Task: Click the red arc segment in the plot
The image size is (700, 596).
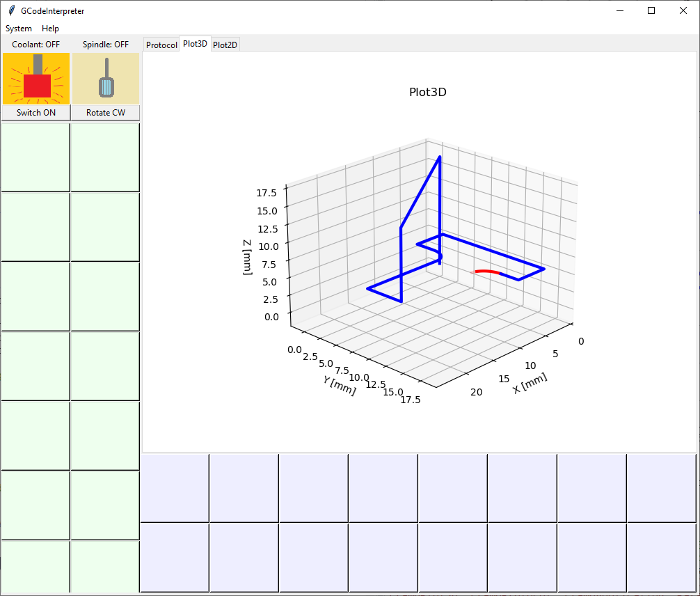Action: tap(486, 271)
